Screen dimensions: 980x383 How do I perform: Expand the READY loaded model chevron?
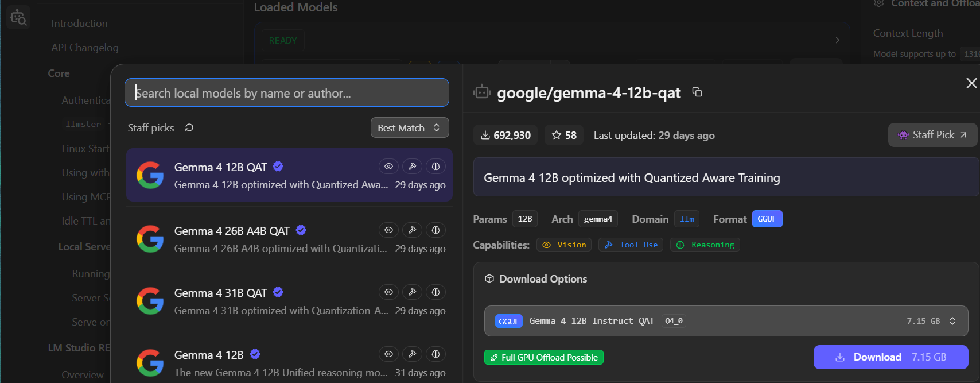pos(838,40)
